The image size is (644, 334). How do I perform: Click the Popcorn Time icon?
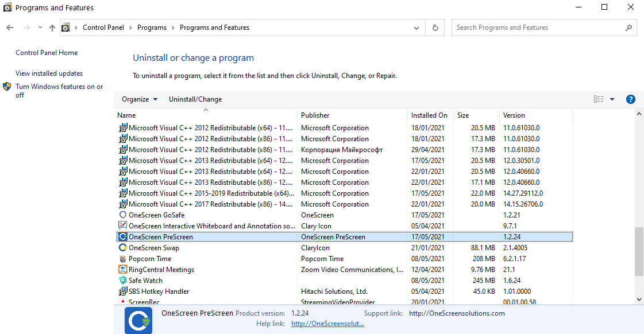122,258
